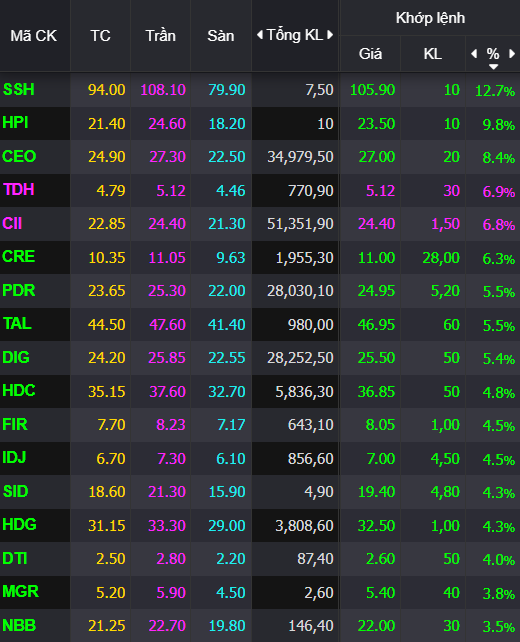Image resolution: width=520 pixels, height=642 pixels.
Task: Open stock symbol SSH
Action: point(18,89)
